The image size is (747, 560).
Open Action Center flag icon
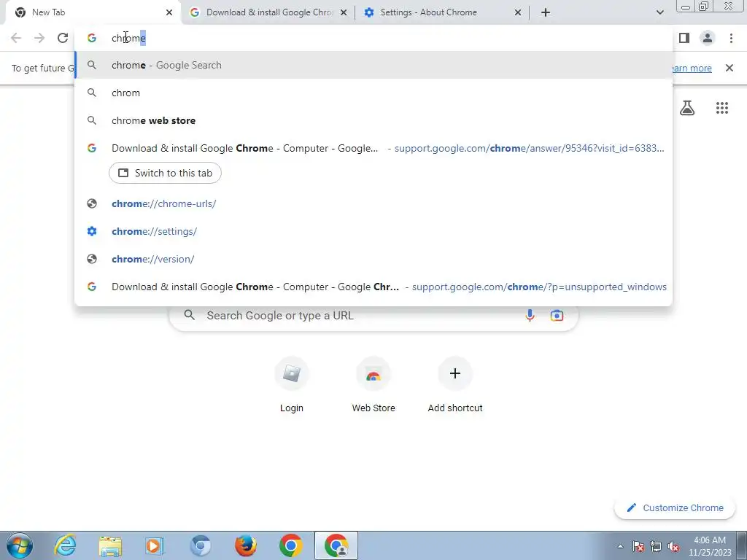(x=638, y=546)
